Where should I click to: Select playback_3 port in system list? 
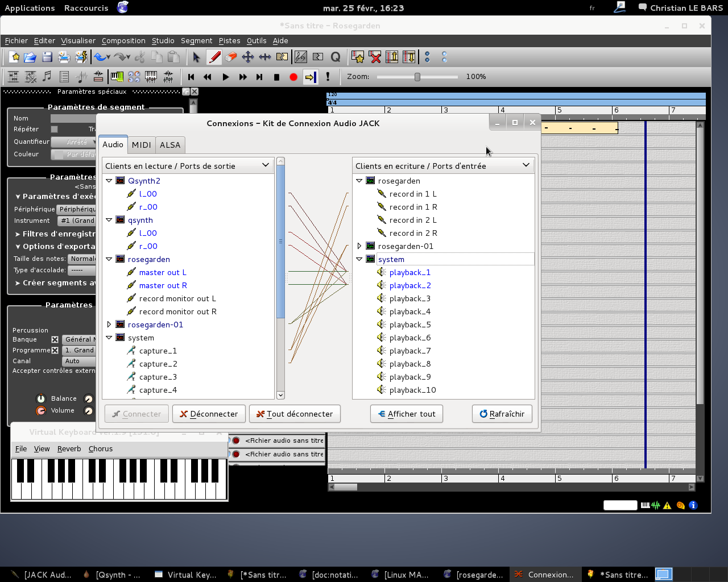(x=409, y=298)
